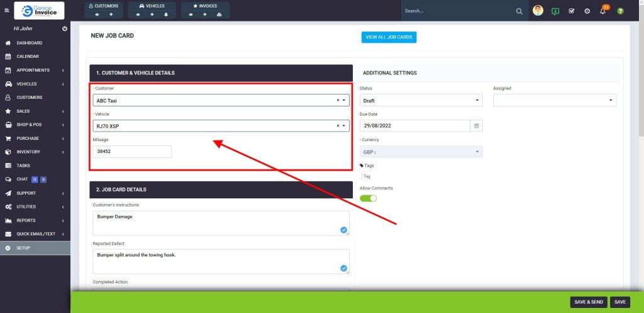Click the search magnifier icon
The image size is (644, 313).
(519, 11)
